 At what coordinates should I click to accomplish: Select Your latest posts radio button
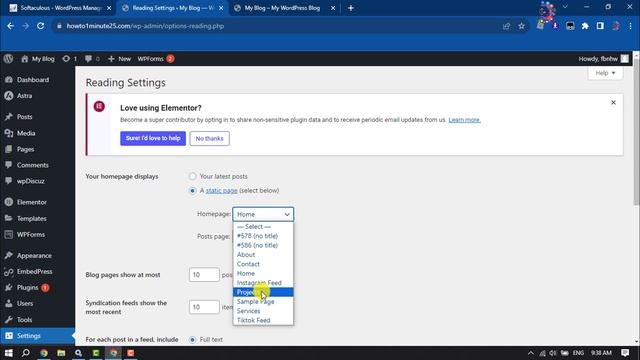click(x=192, y=176)
